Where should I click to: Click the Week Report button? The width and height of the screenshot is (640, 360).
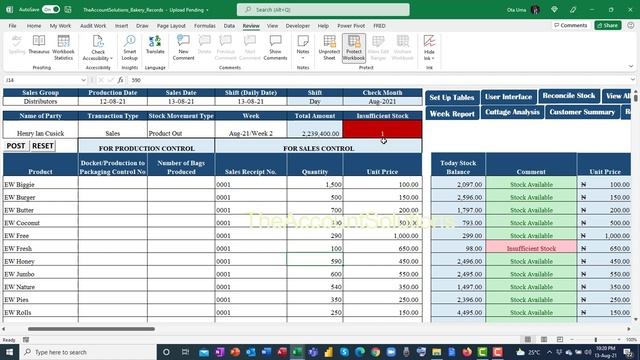pos(452,113)
